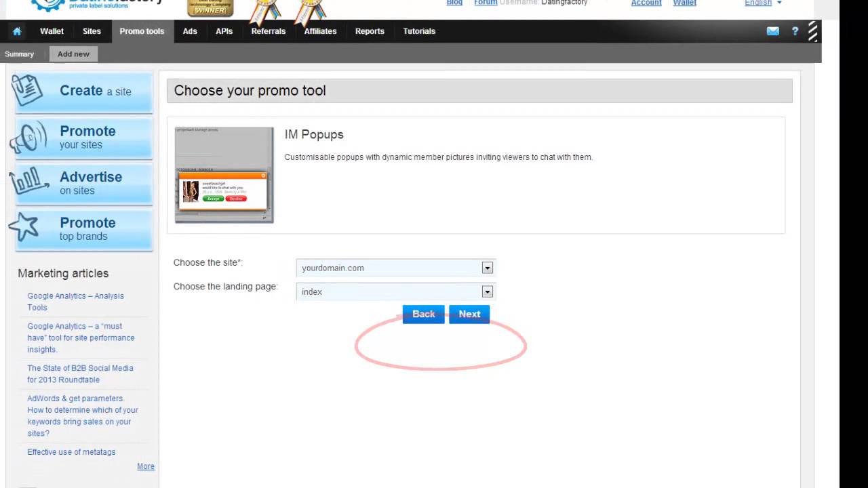Open Google Analytics – Analysis Tools article
Image resolution: width=868 pixels, height=488 pixels.
coord(75,302)
